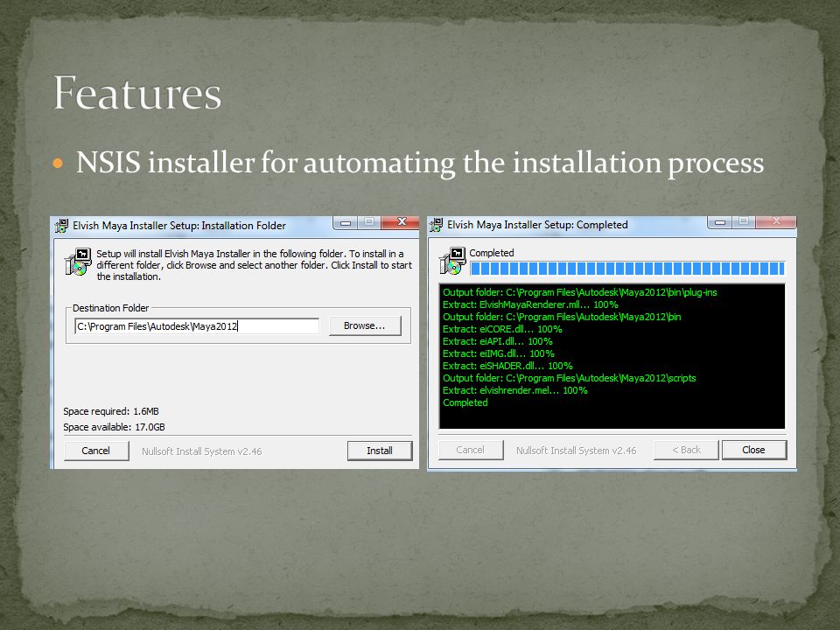
Task: Click the disc icon next to Completed label
Action: [452, 261]
